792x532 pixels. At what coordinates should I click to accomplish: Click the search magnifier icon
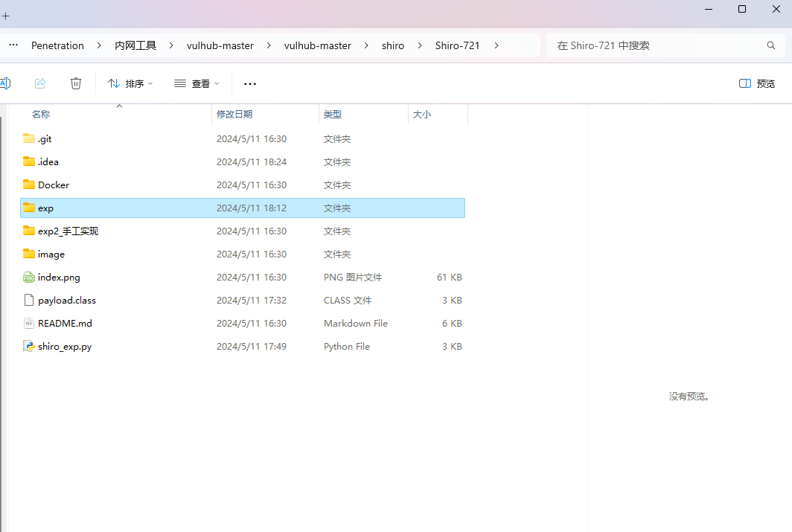tap(771, 45)
